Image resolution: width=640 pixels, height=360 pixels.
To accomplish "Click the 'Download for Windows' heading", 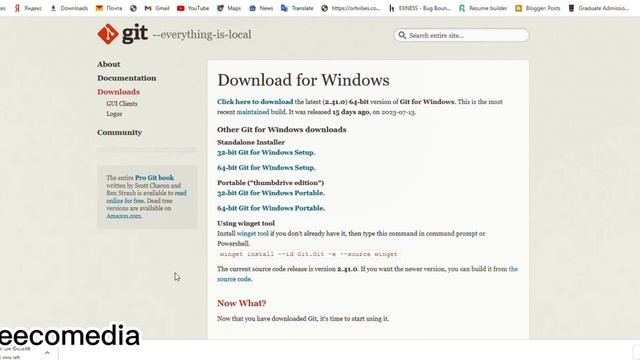I will coord(303,80).
